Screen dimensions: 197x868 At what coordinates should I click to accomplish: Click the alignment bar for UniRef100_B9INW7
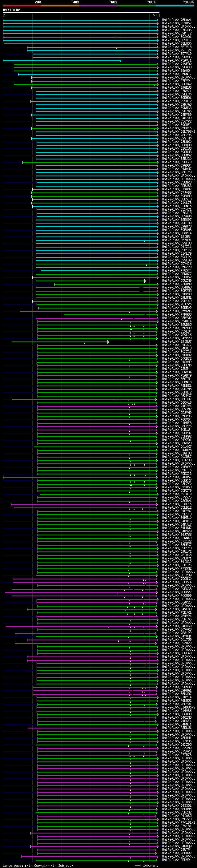tap(61, 342)
